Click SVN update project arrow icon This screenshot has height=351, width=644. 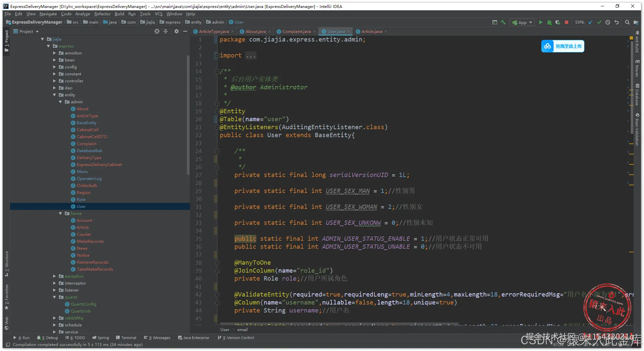(590, 22)
